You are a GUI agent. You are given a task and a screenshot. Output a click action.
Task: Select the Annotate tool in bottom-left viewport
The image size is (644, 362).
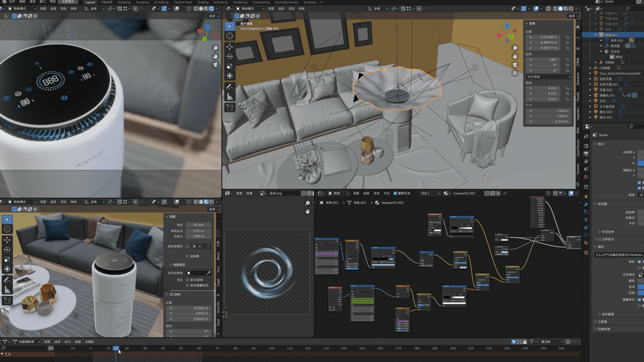pos(7,280)
